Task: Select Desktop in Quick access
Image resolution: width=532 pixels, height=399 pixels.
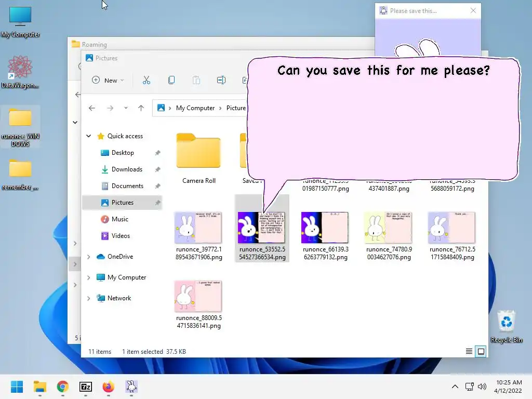Action: 123,153
